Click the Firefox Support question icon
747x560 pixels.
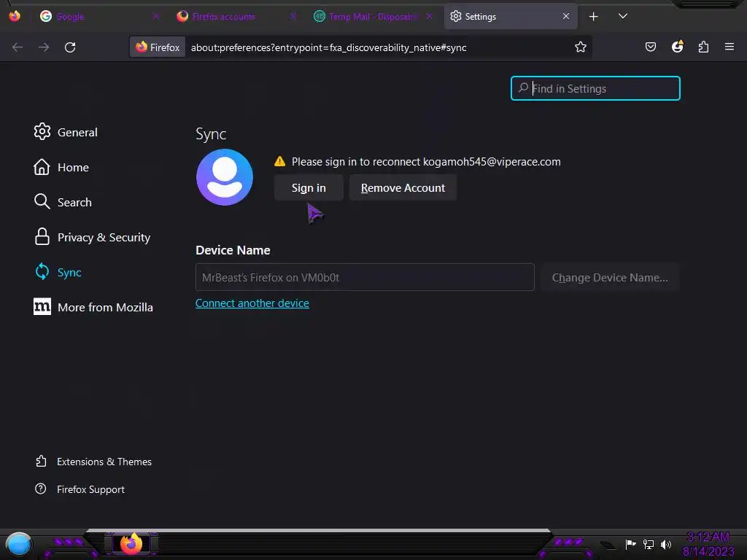[x=41, y=489]
